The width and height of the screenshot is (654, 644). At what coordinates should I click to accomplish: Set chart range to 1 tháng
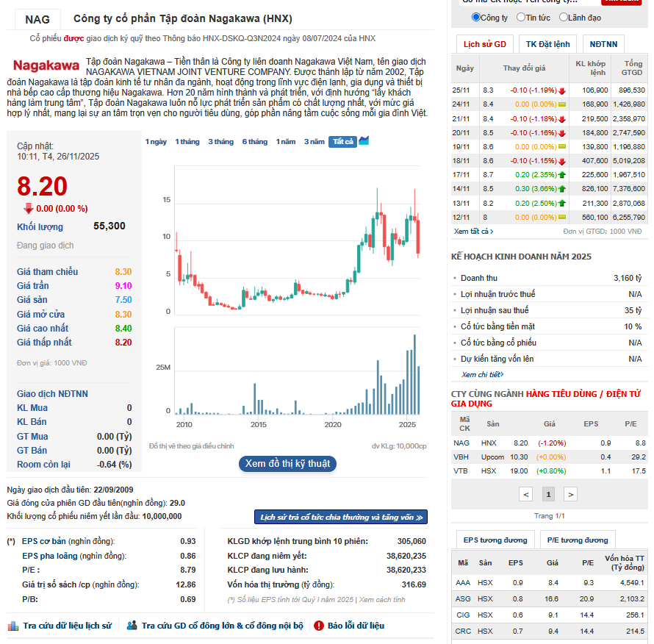coord(187,142)
